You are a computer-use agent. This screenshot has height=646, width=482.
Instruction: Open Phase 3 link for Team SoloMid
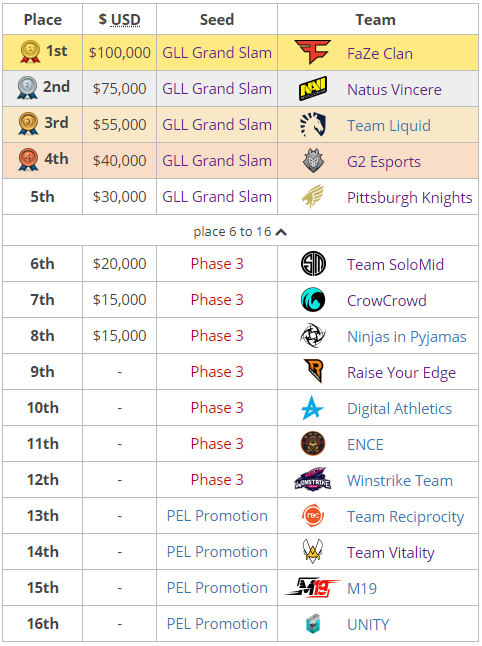(x=217, y=264)
